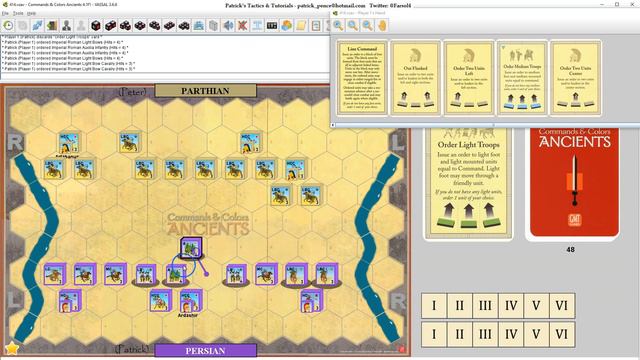Click the top row III button
This screenshot has height=360, width=640.
point(485,305)
